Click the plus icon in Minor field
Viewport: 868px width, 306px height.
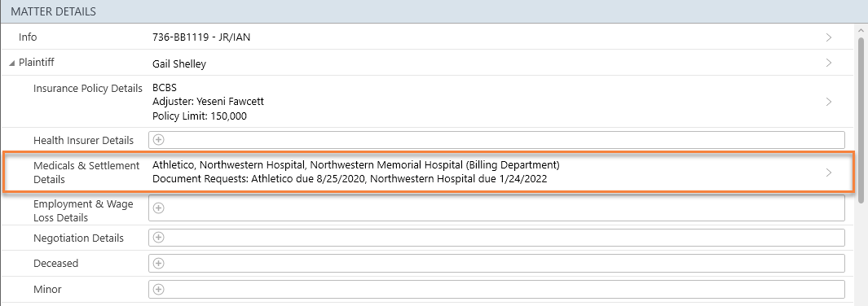click(x=158, y=289)
